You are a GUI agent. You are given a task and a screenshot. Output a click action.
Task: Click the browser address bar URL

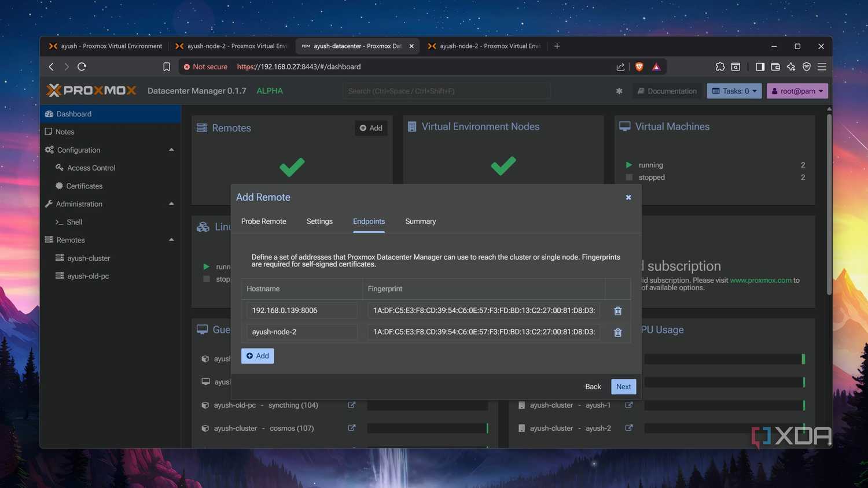coord(299,67)
